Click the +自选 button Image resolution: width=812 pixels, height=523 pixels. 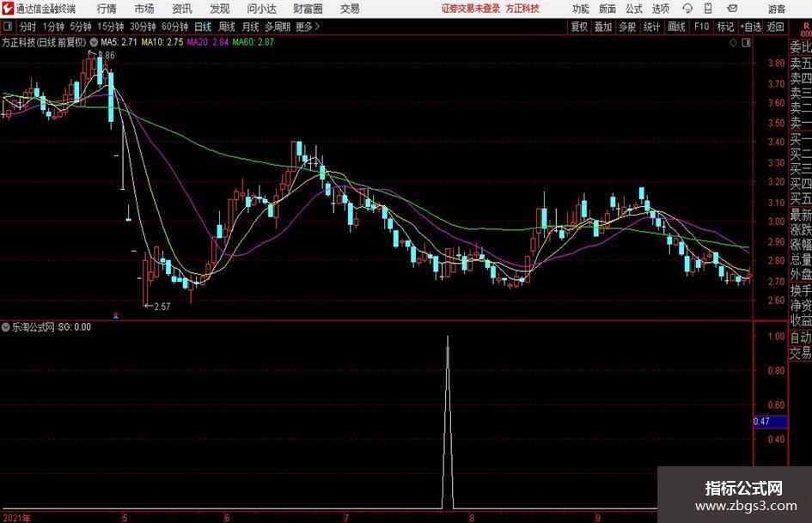[x=750, y=27]
